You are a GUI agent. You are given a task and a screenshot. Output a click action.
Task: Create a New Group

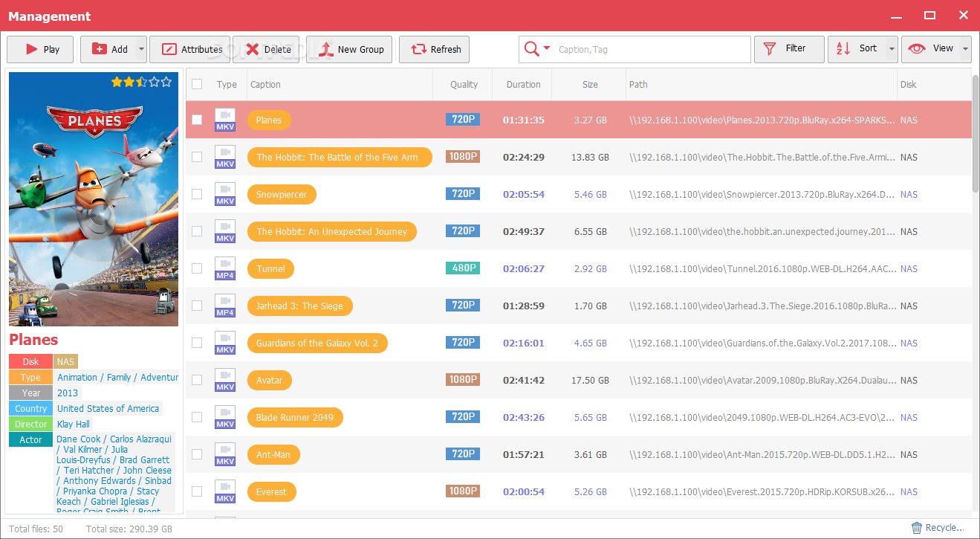pyautogui.click(x=351, y=50)
